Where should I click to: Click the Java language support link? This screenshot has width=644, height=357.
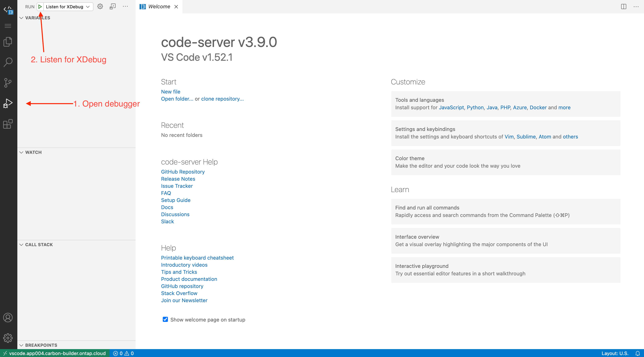[x=492, y=107]
